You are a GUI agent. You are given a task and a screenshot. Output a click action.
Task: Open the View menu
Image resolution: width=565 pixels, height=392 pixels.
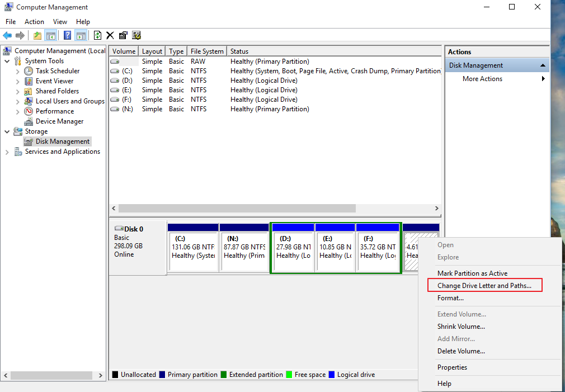(60, 22)
